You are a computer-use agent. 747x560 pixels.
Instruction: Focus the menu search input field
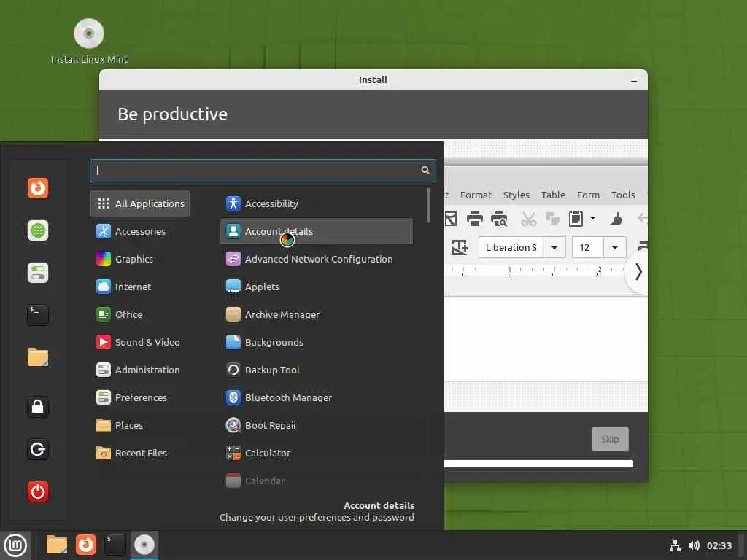(x=263, y=171)
